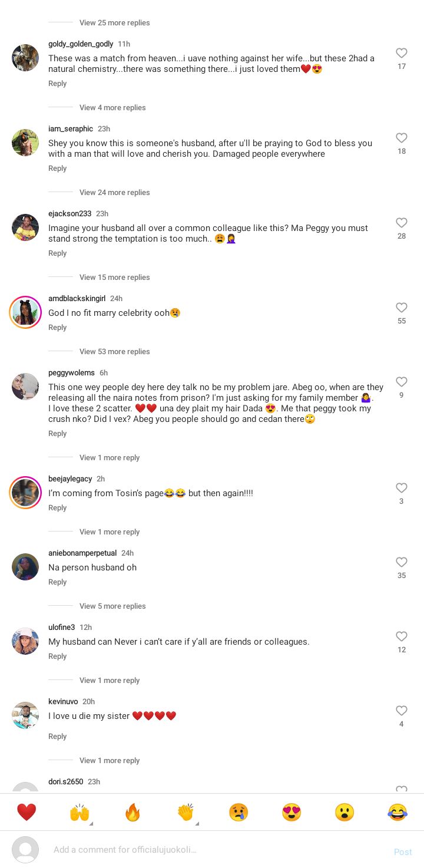Tap the crying-laughing emoji reaction
The image size is (424, 868).
tap(397, 813)
